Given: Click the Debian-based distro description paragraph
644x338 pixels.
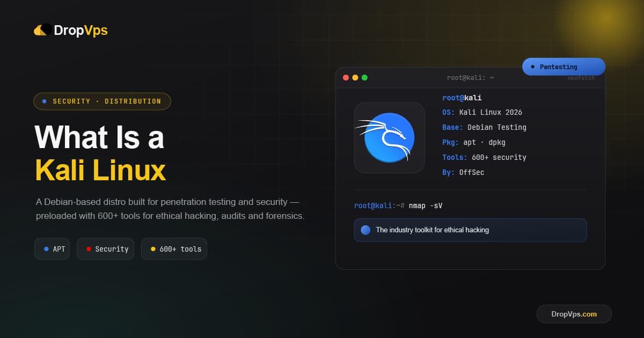Looking at the screenshot, I should coord(170,209).
